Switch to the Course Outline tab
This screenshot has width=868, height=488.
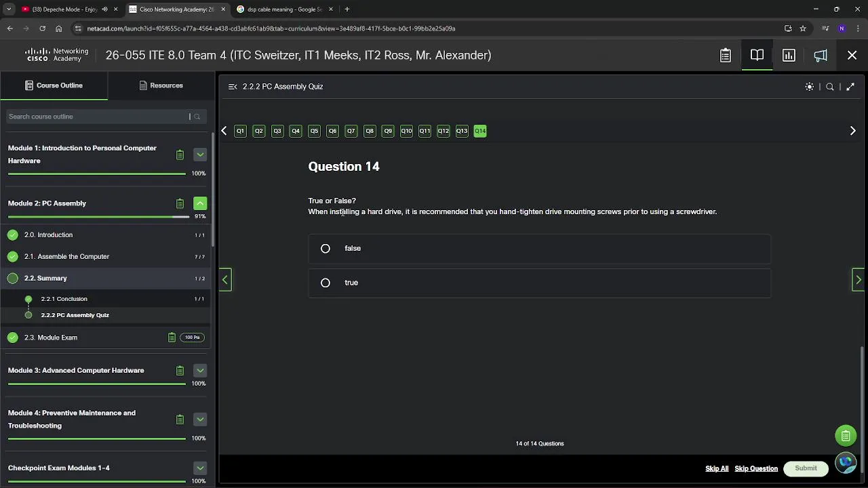54,85
